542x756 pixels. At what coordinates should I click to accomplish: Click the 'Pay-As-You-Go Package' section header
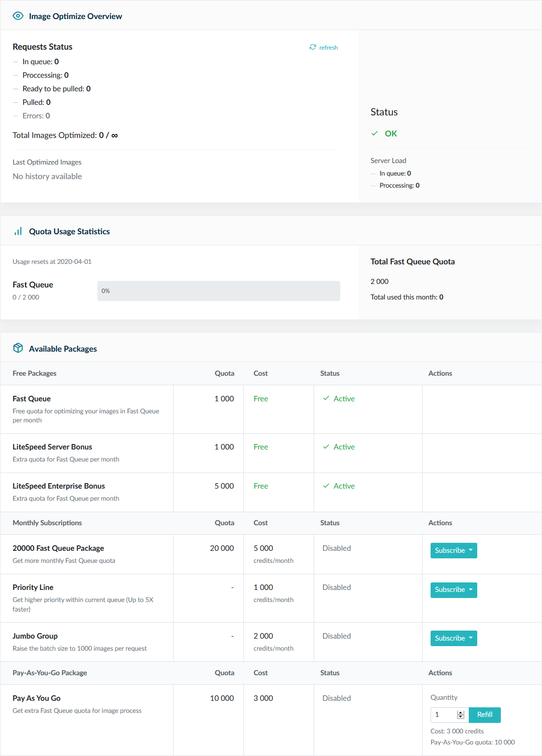coord(50,673)
